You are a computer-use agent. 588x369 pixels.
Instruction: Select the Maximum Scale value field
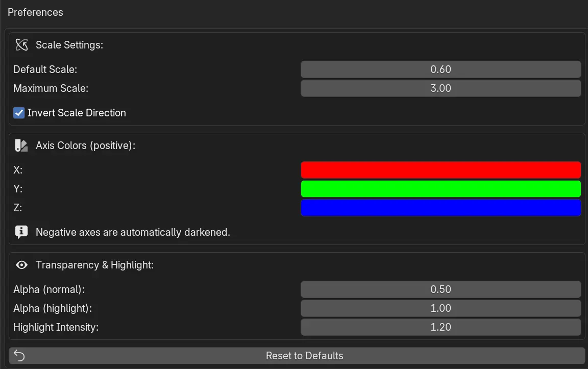[440, 88]
